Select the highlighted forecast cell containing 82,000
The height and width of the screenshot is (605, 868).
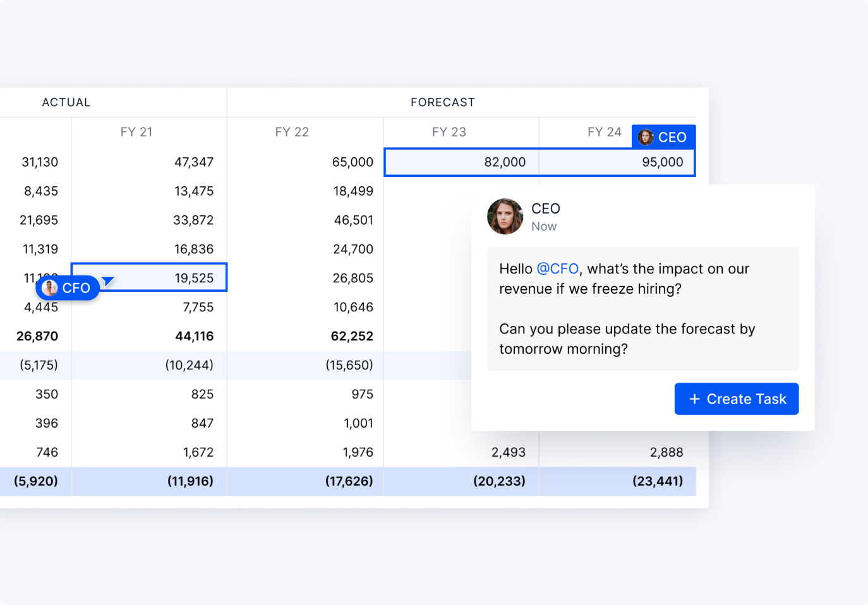(461, 162)
